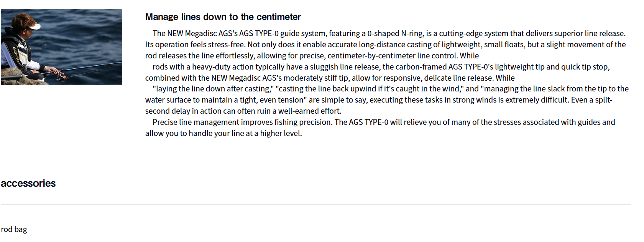
Task: Click the line starting "second delay in action"
Action: click(x=243, y=111)
